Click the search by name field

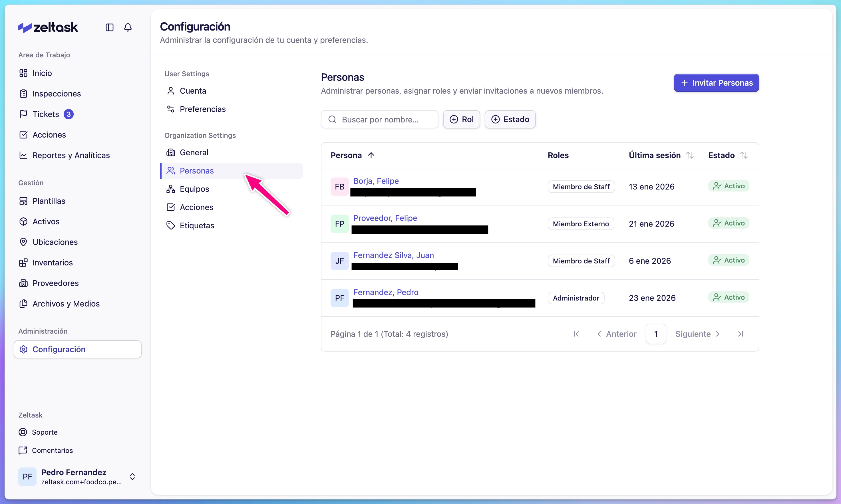379,119
